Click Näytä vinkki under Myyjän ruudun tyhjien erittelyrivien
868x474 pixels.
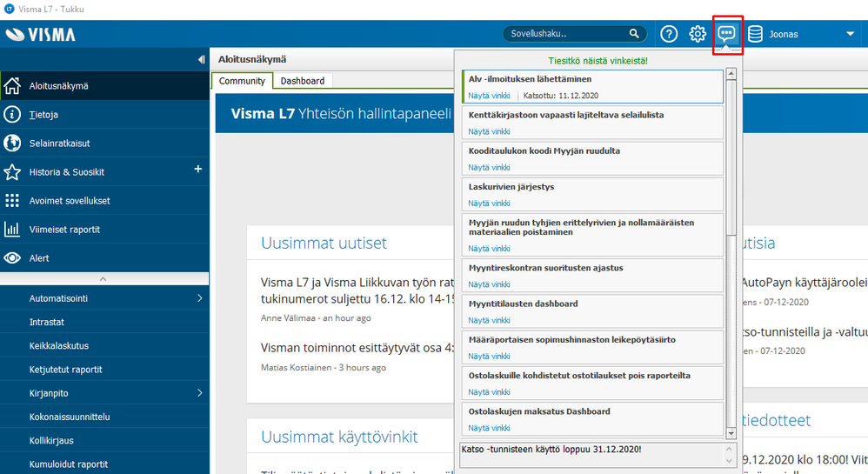[x=489, y=249]
